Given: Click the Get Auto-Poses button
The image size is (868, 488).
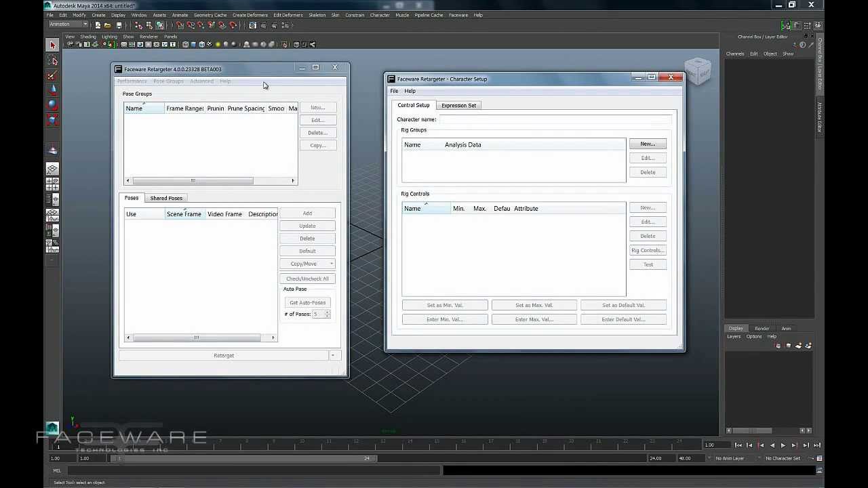Looking at the screenshot, I should (307, 302).
